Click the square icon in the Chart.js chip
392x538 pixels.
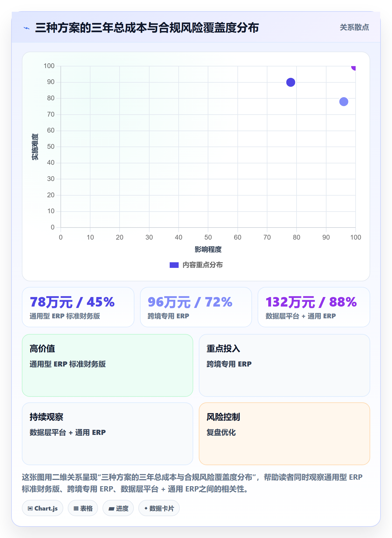(30, 509)
